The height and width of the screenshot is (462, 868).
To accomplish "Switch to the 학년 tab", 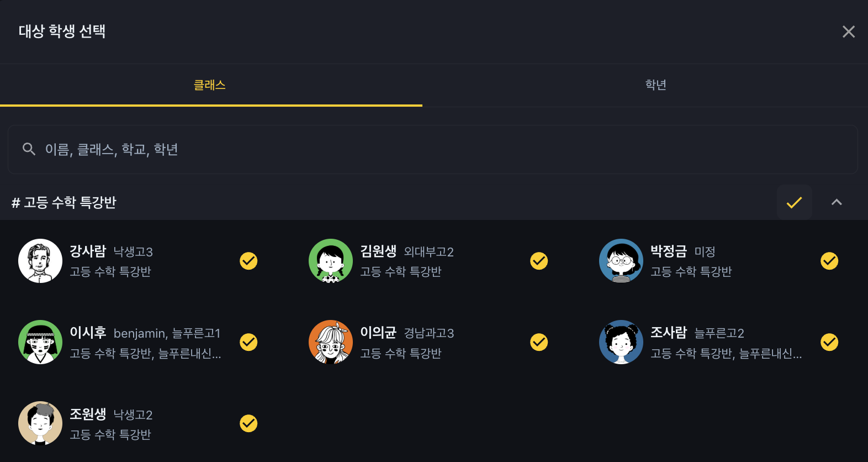I will click(x=655, y=85).
